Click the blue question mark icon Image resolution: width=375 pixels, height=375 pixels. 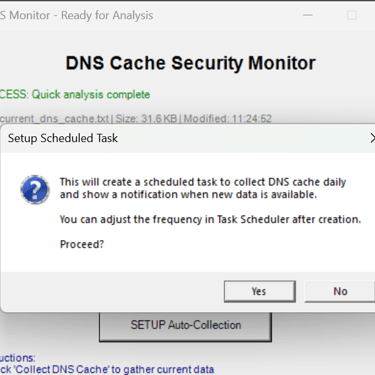[x=35, y=189]
